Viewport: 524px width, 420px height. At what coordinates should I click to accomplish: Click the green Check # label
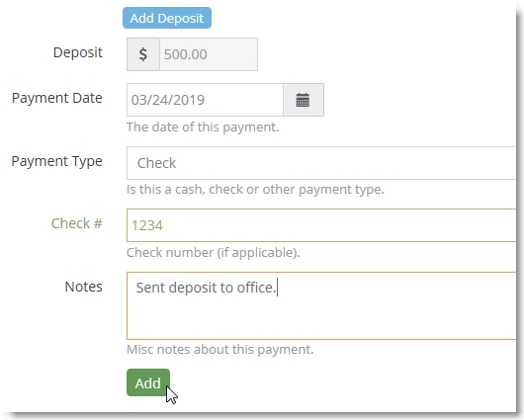pyautogui.click(x=77, y=223)
